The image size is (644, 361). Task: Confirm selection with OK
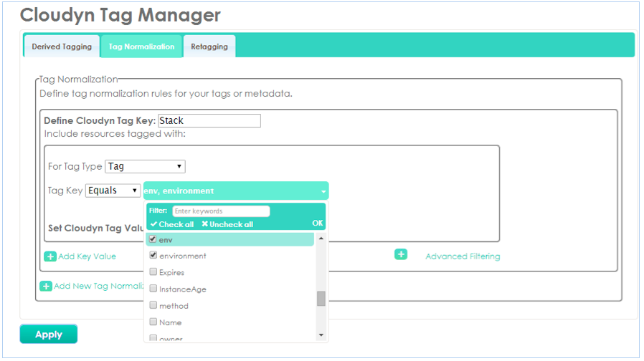coord(318,223)
